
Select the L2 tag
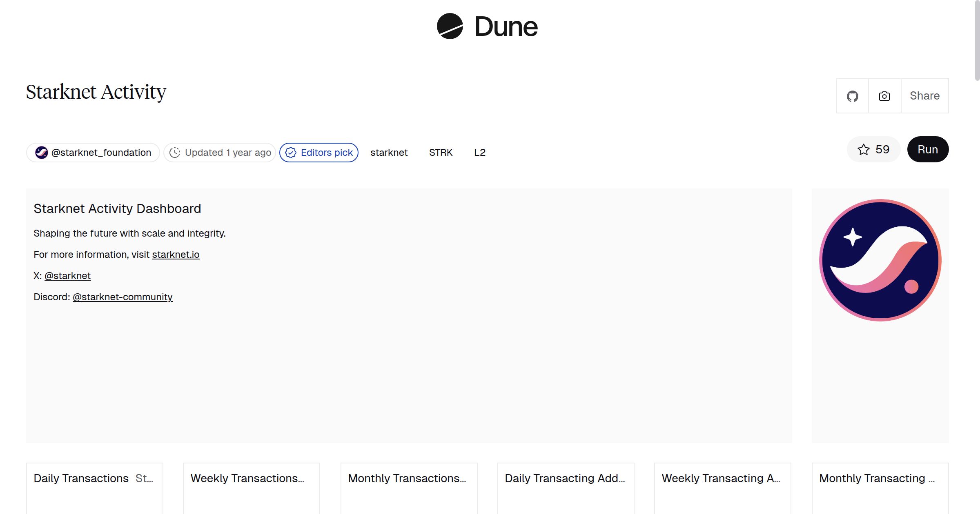(479, 153)
